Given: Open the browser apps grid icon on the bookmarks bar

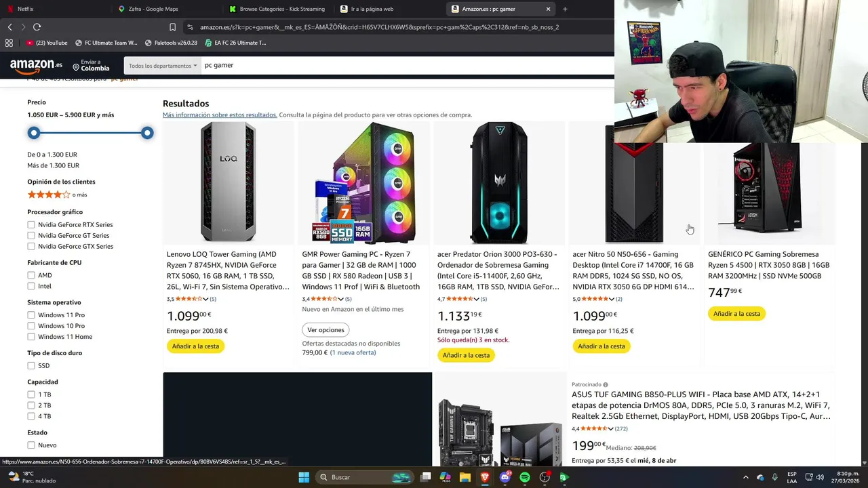Looking at the screenshot, I should point(9,43).
